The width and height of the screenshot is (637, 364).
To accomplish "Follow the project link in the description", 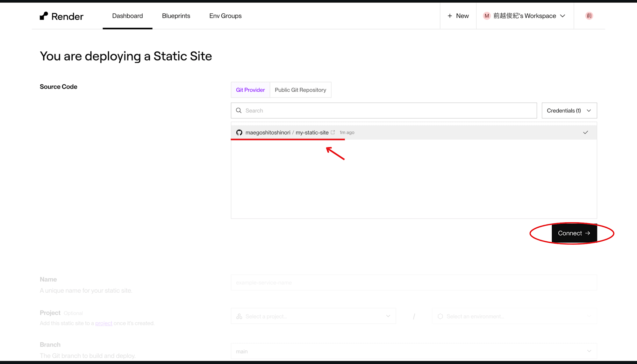I will (104, 323).
